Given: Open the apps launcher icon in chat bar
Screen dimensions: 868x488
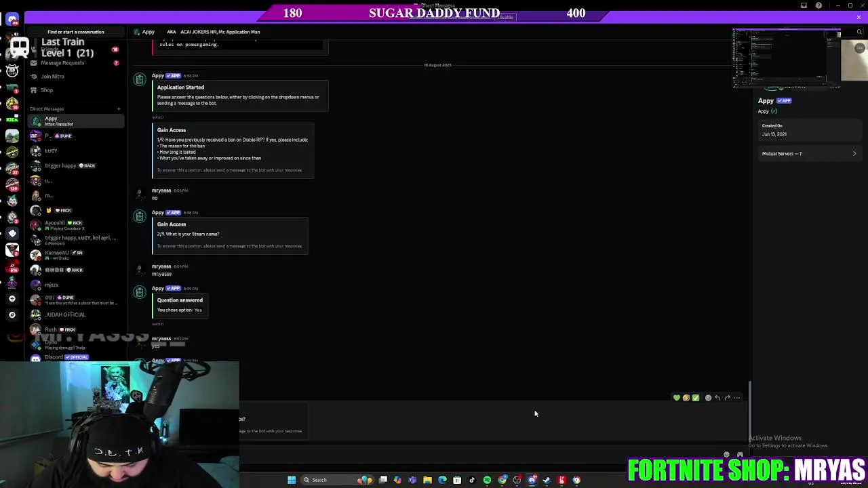Looking at the screenshot, I should point(740,455).
